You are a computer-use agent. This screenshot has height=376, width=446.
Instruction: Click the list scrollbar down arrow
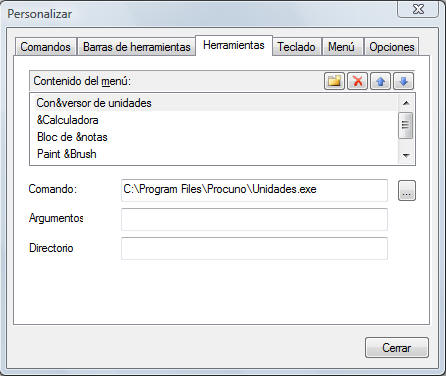coord(406,155)
